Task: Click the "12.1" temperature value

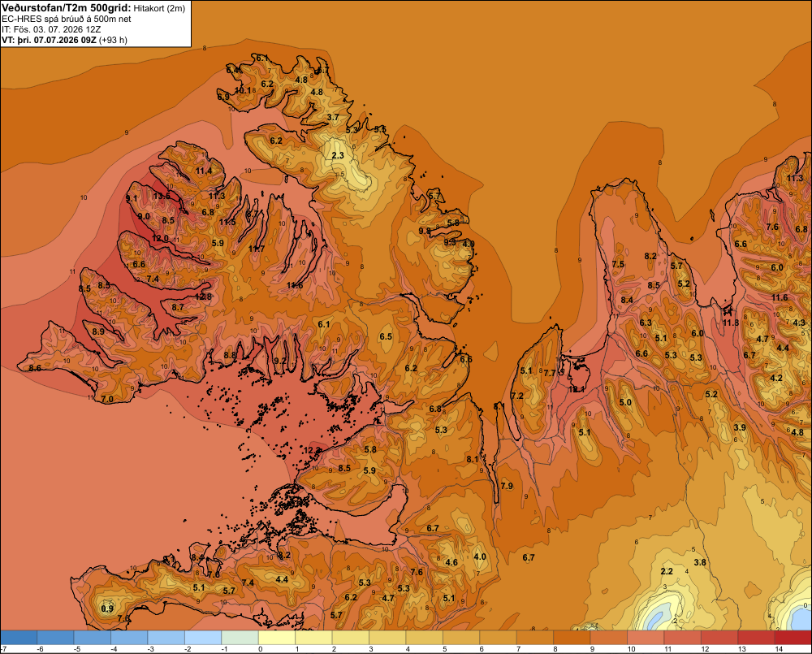Action: [577, 389]
